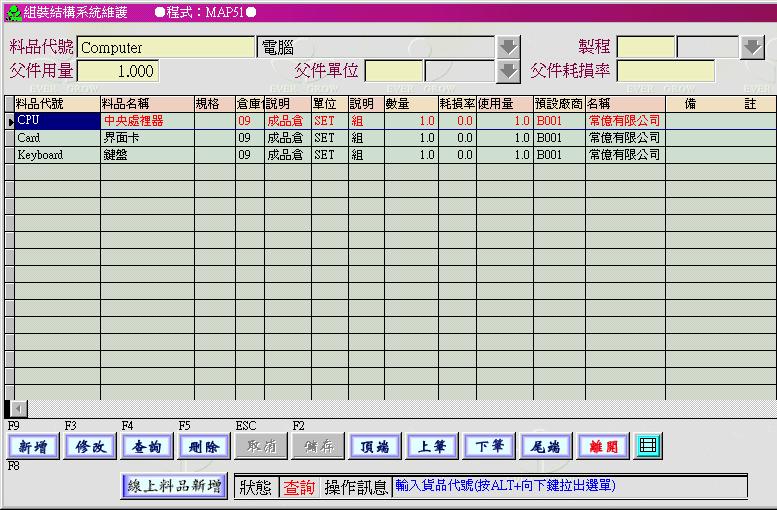Jump to last record with 尾端
The height and width of the screenshot is (510, 777).
coord(546,447)
